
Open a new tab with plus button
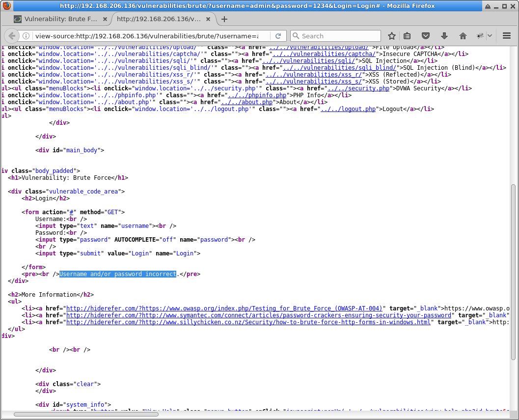point(224,19)
